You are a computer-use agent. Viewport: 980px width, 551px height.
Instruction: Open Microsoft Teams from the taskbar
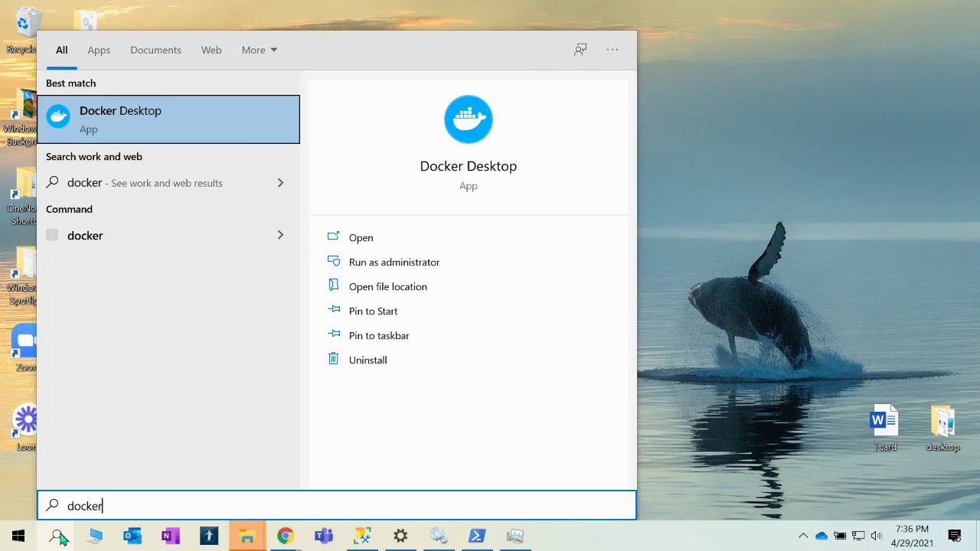click(x=324, y=536)
